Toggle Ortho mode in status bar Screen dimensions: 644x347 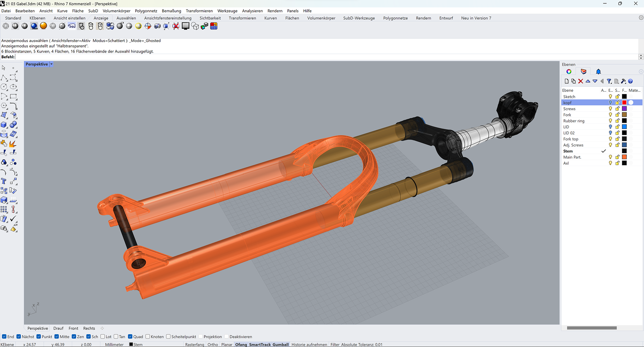[x=213, y=344]
